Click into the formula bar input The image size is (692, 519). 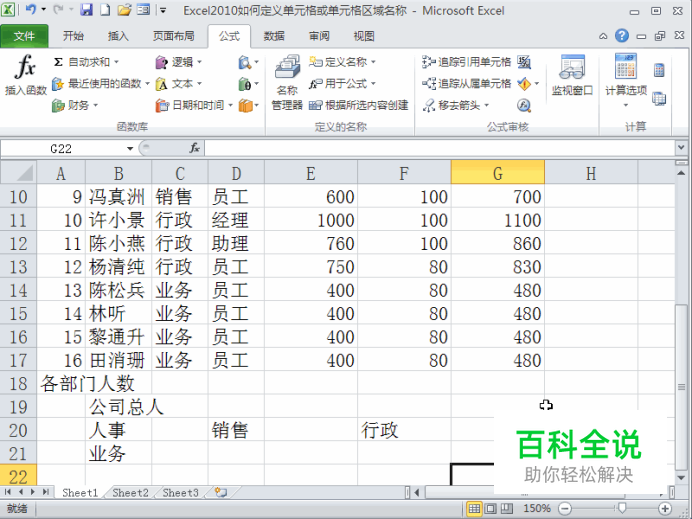(x=440, y=149)
